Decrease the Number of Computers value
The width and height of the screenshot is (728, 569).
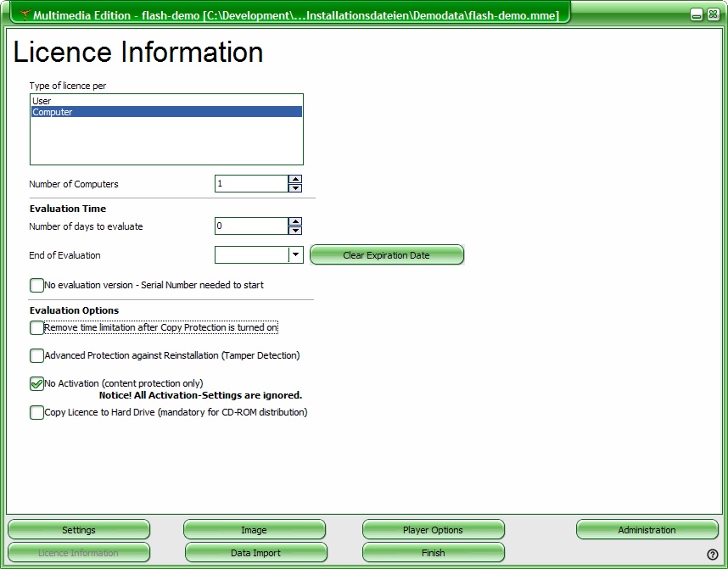point(295,188)
